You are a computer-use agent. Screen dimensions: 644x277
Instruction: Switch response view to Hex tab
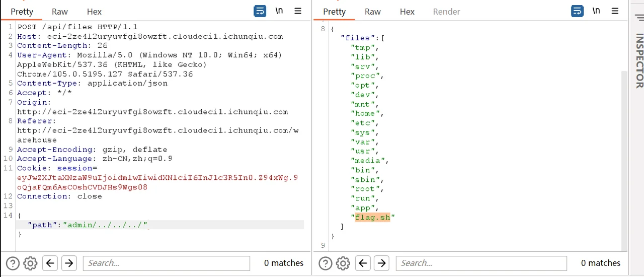click(x=407, y=12)
